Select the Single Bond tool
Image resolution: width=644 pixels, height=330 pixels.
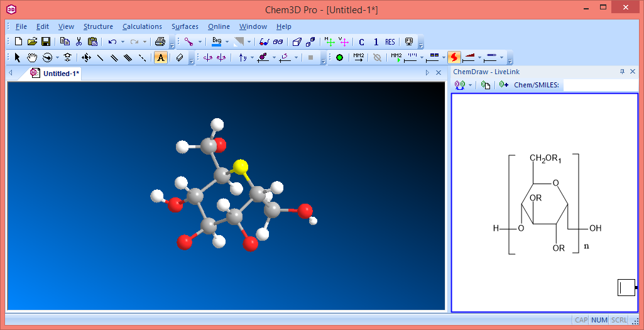[x=100, y=57]
